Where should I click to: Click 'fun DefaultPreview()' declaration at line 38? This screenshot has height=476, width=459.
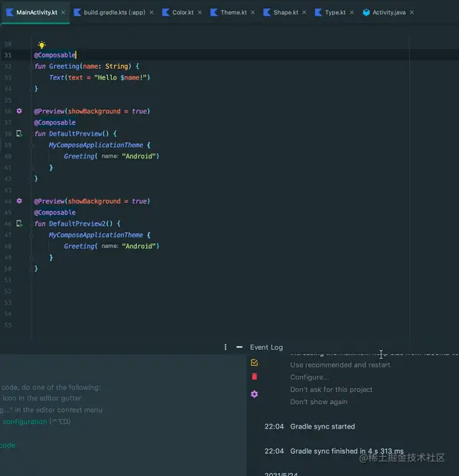[75, 134]
